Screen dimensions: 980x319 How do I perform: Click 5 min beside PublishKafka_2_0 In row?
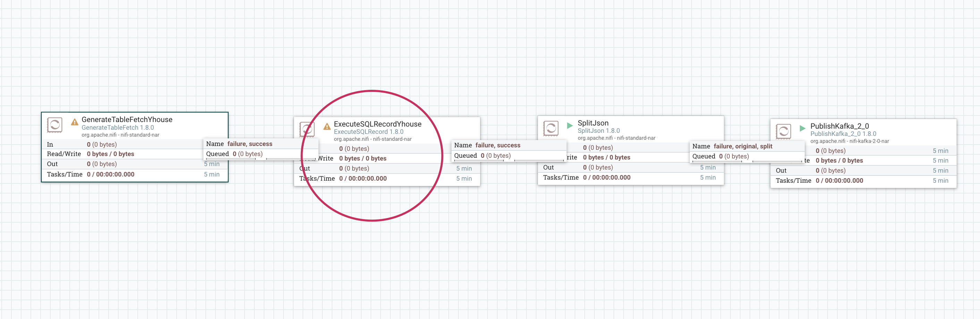point(940,151)
